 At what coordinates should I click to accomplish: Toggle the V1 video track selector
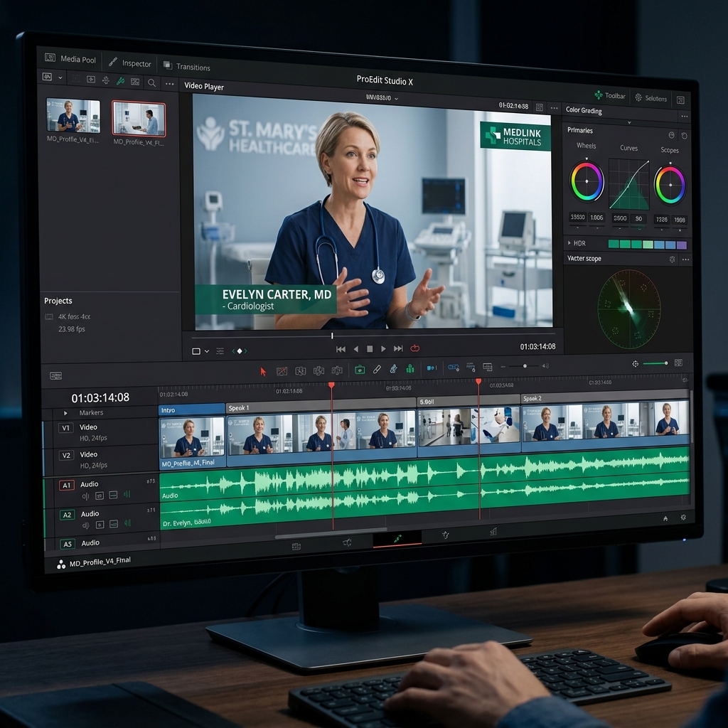pyautogui.click(x=65, y=427)
